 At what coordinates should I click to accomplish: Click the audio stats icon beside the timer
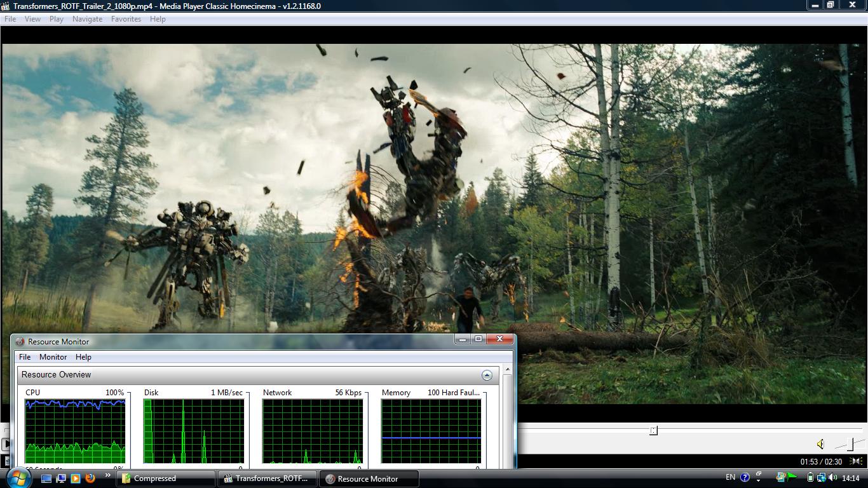click(856, 461)
